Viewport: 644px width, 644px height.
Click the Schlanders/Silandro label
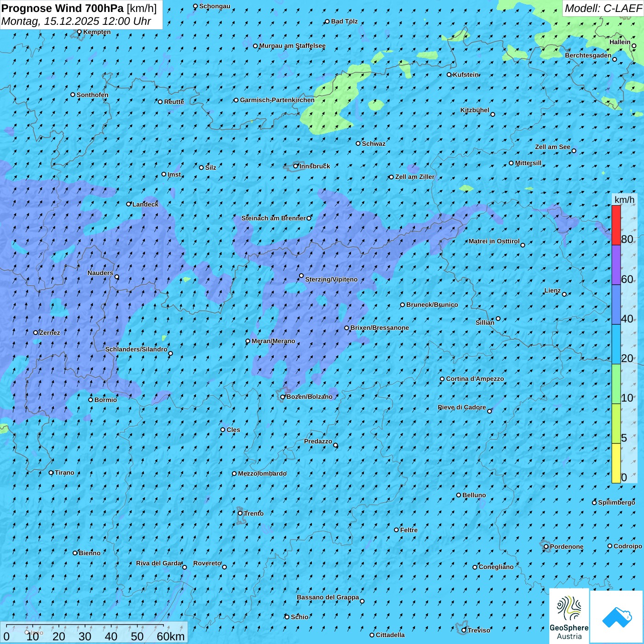tap(136, 349)
